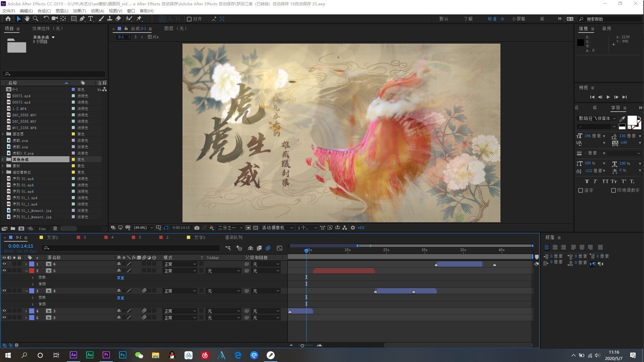Switch to the 默认 workspace
The height and width of the screenshot is (362, 644).
[x=444, y=19]
